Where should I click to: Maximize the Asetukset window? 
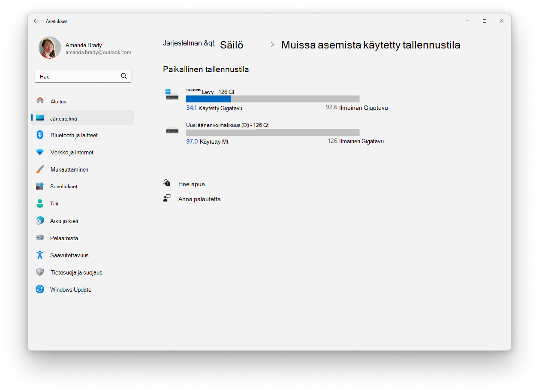click(x=485, y=21)
